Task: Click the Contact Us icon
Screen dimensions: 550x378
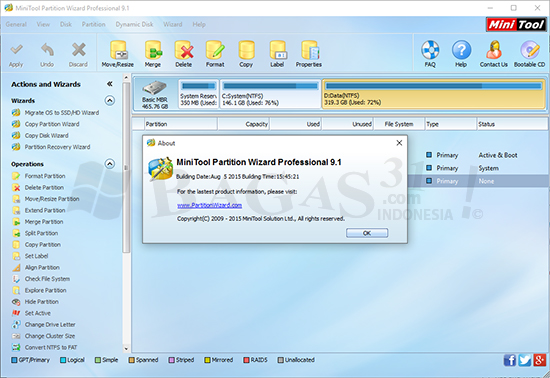Action: pyautogui.click(x=494, y=50)
